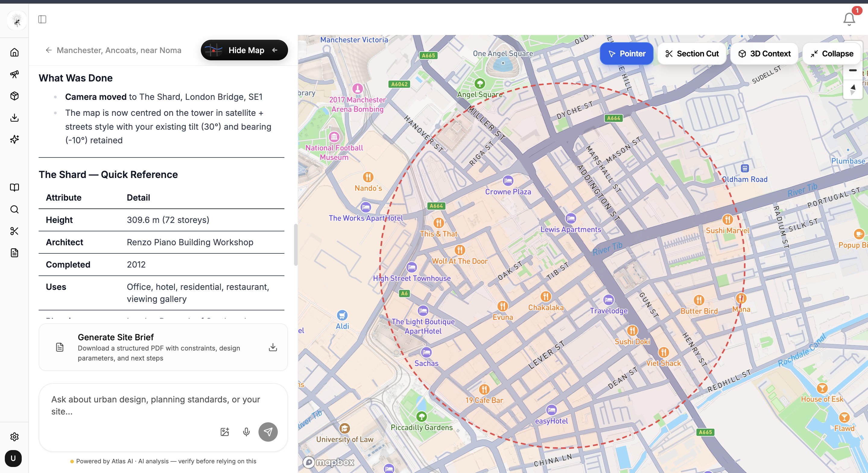Select the easyHotel marker on the map

tap(551, 410)
